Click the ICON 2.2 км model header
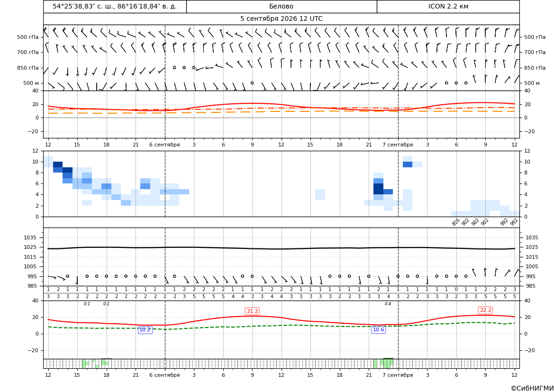 448,6
